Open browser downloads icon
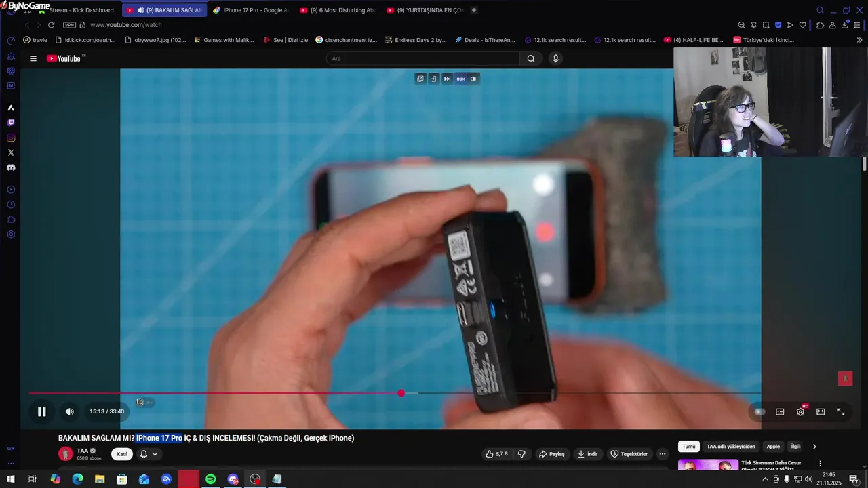The width and height of the screenshot is (868, 488). [845, 25]
